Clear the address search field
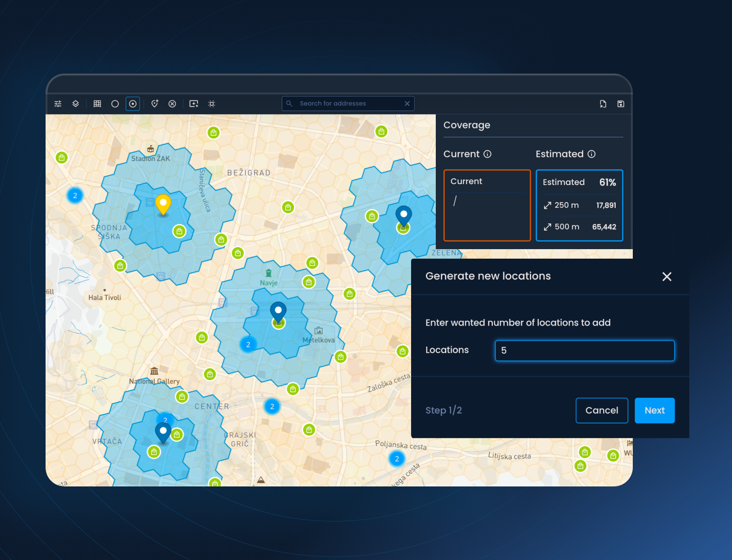Screen dimensions: 732x560 click(407, 103)
